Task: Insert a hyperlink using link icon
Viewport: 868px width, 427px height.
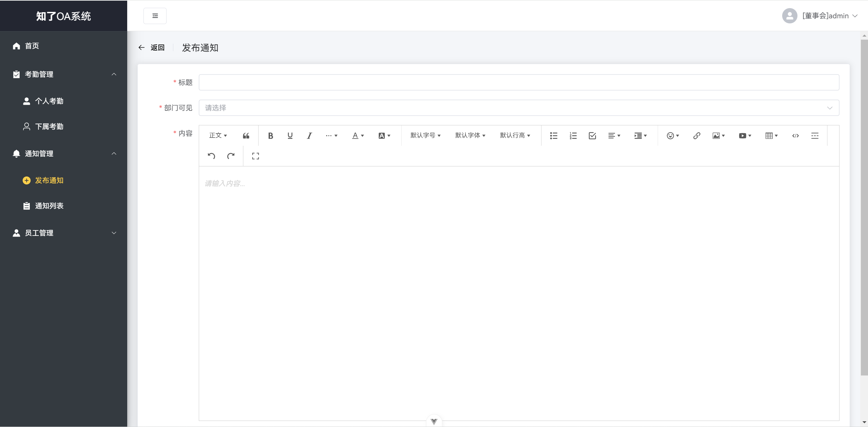Action: click(697, 136)
